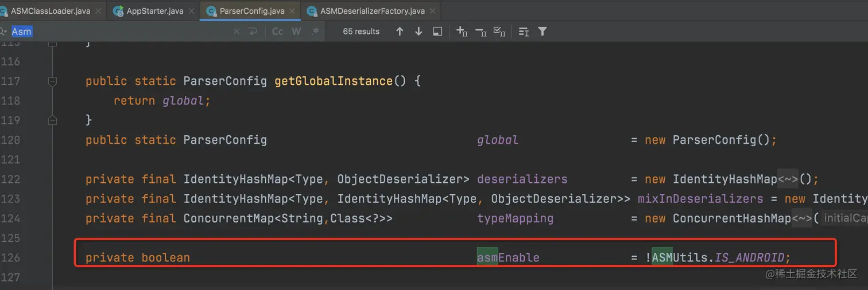Viewport: 868px width, 290px height.
Task: Click 'private boolean' on line 126
Action: click(x=138, y=257)
